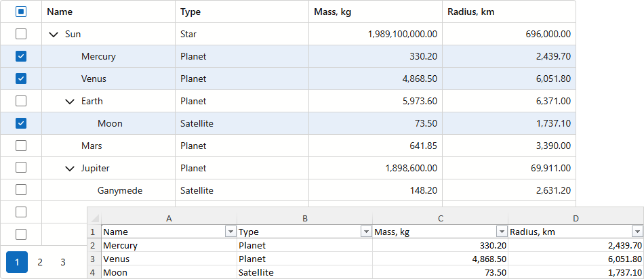Select spreadsheet column B header

pyautogui.click(x=305, y=219)
